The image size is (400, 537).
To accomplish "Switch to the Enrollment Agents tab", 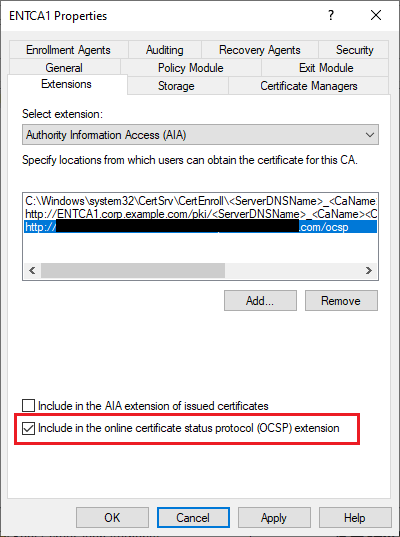I will pyautogui.click(x=68, y=50).
